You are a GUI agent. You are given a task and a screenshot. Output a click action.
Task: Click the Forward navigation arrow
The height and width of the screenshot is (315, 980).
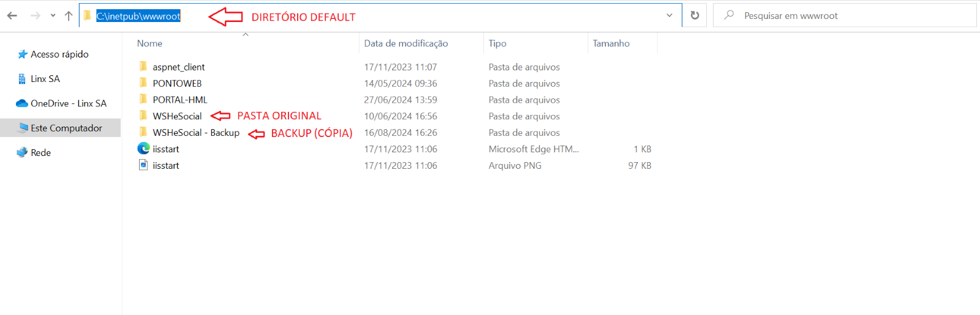36,16
